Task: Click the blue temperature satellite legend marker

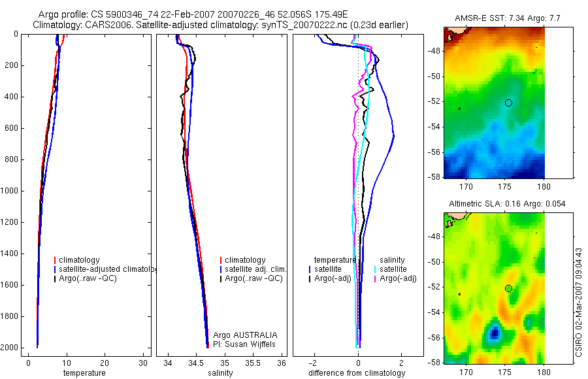Action: click(310, 269)
